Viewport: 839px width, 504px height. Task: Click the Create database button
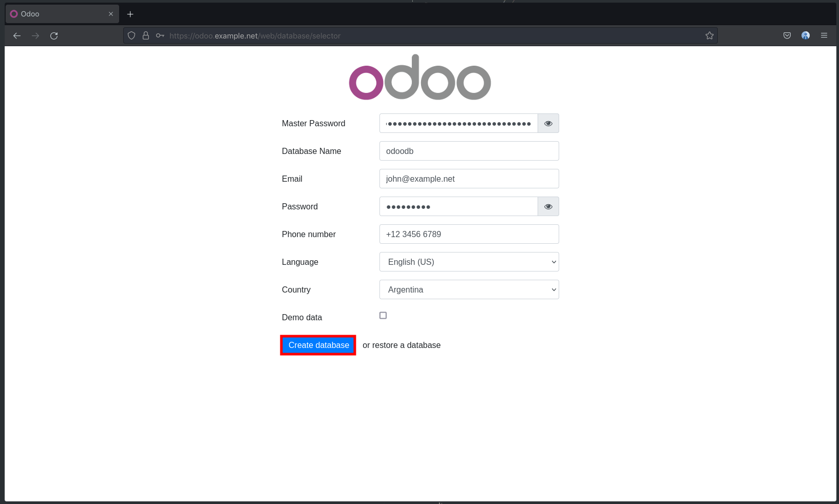tap(318, 345)
